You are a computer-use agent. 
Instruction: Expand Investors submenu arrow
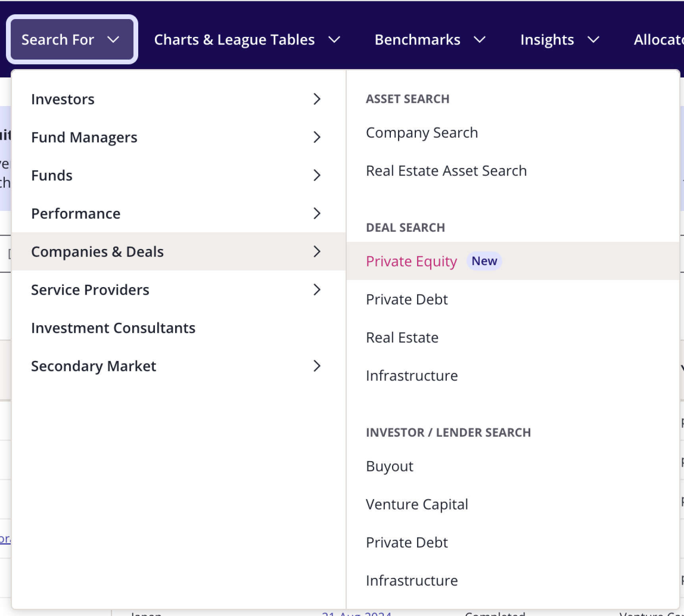pos(317,99)
